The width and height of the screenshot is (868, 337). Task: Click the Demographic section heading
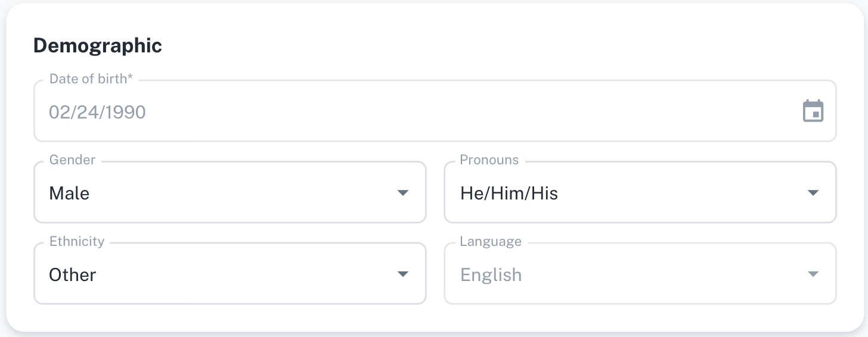98,46
